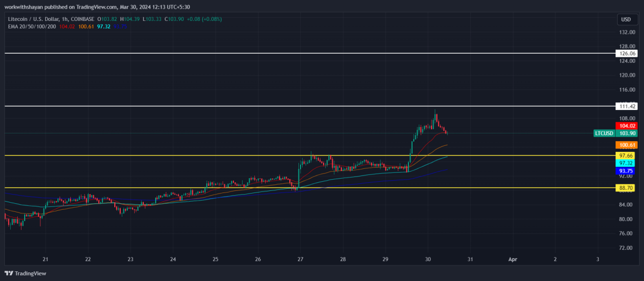The width and height of the screenshot is (644, 281).
Task: Click the Apr label on the time axis
Action: [x=513, y=259]
